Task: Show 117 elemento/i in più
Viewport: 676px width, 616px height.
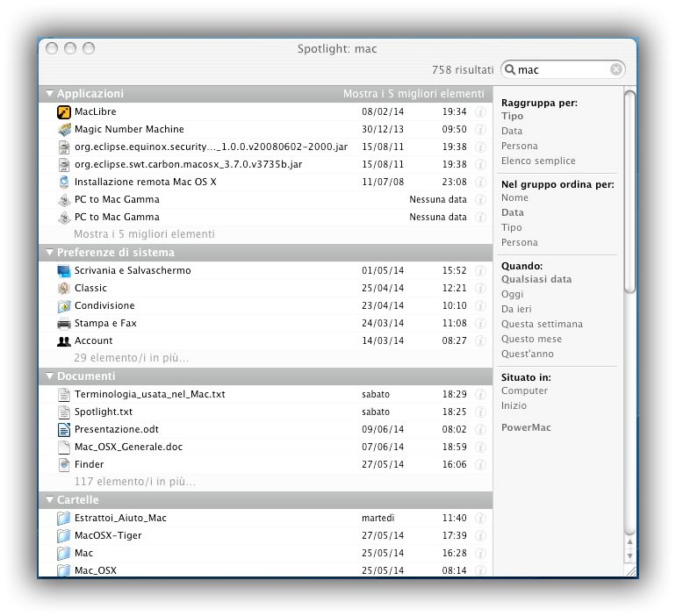Action: point(134,482)
